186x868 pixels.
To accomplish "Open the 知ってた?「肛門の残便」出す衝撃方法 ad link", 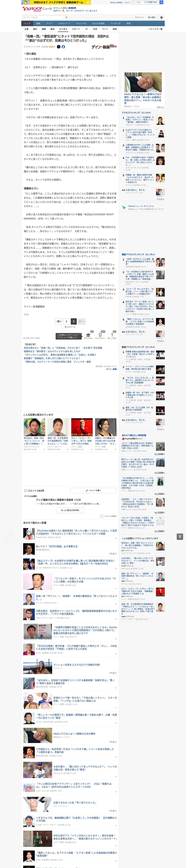I will click(56, 546).
